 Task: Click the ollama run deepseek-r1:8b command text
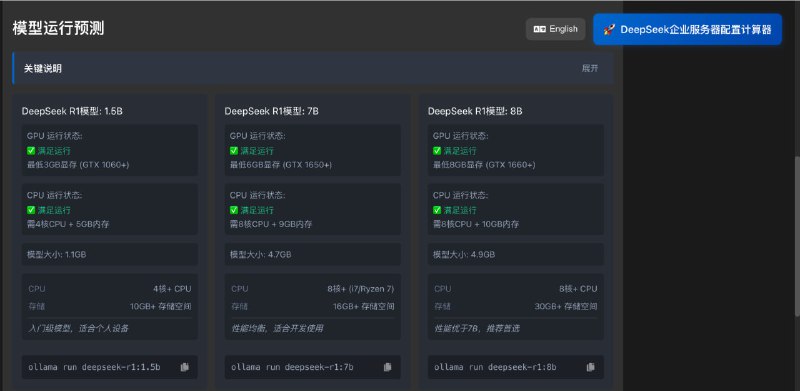(x=495, y=367)
